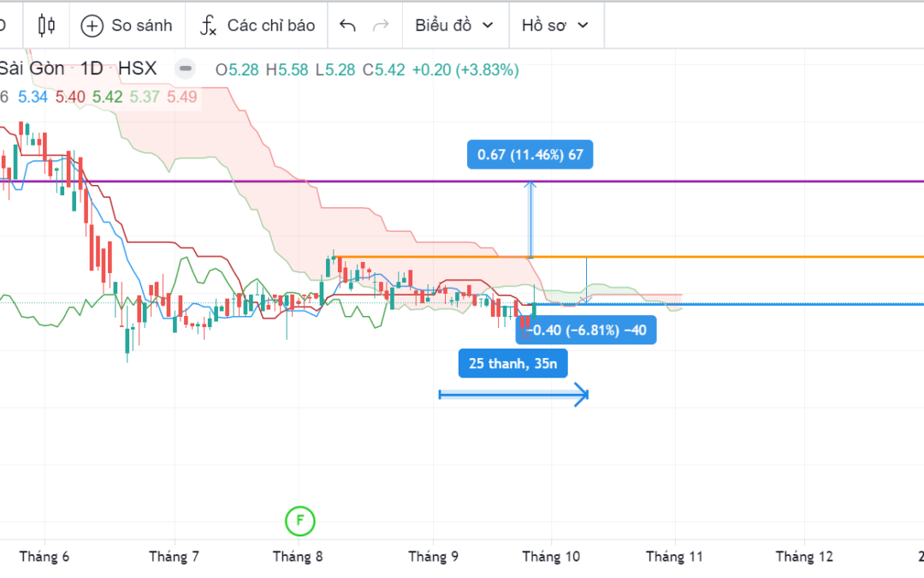924x578 pixels.
Task: Click the So sánh compare button
Action: click(127, 25)
